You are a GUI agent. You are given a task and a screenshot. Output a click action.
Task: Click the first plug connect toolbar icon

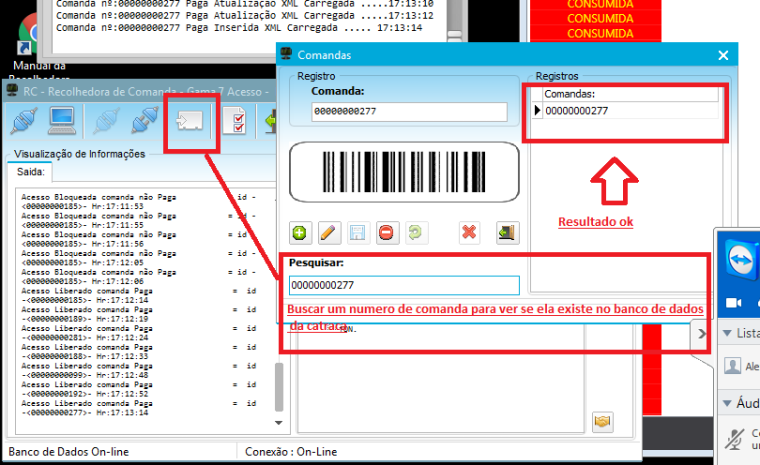click(x=24, y=121)
